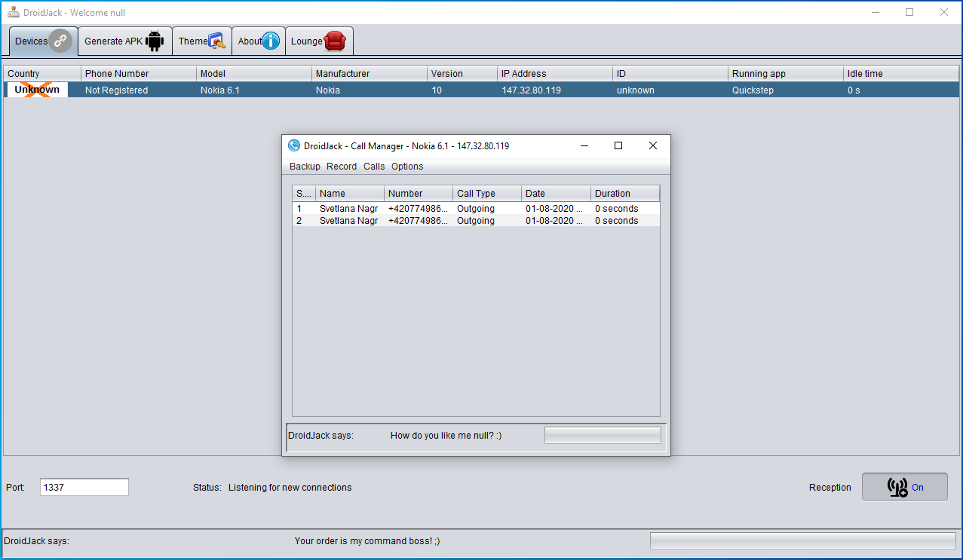Viewport: 963px width, 560px height.
Task: Open the Backup menu in Call Manager
Action: pos(305,167)
